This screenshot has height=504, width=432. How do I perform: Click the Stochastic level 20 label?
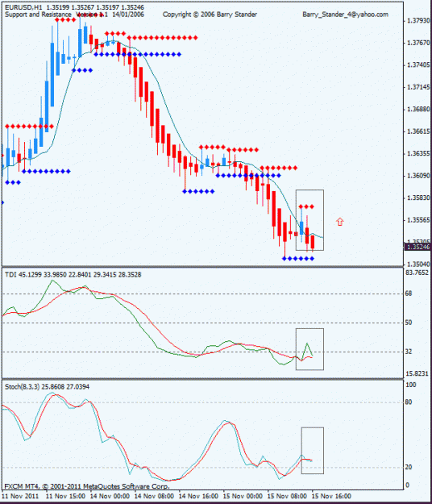[409, 467]
